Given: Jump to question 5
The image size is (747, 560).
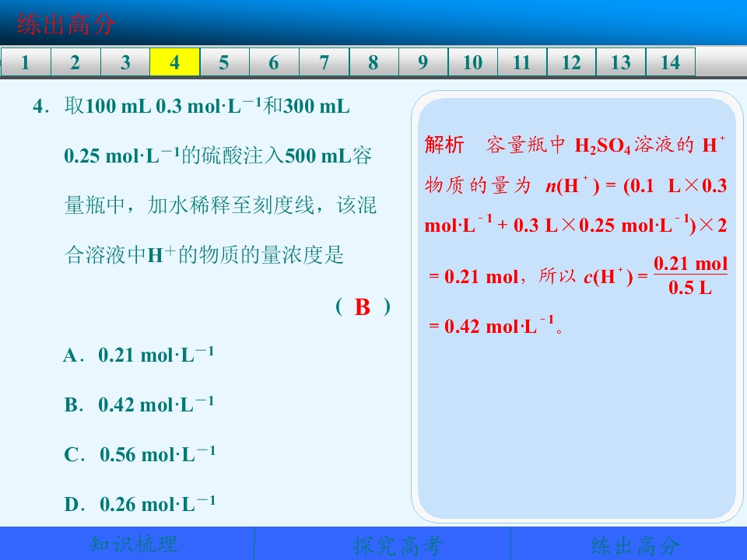Looking at the screenshot, I should pos(224,62).
